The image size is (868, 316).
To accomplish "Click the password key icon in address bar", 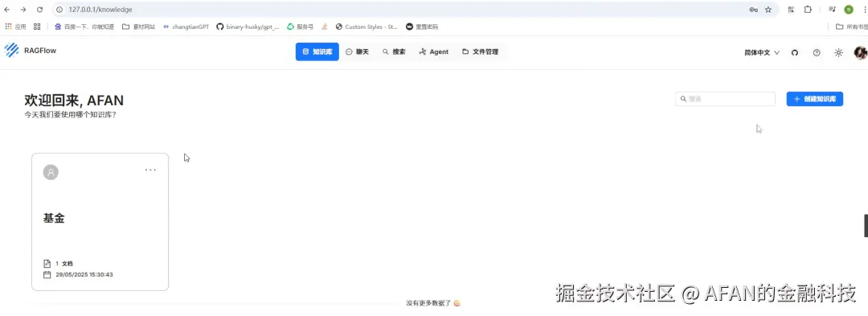I will tap(753, 10).
